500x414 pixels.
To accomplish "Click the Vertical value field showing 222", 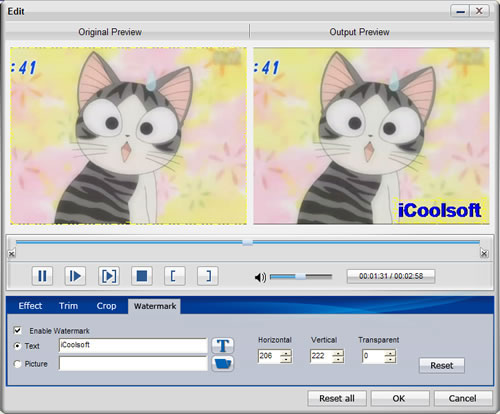I will point(322,356).
